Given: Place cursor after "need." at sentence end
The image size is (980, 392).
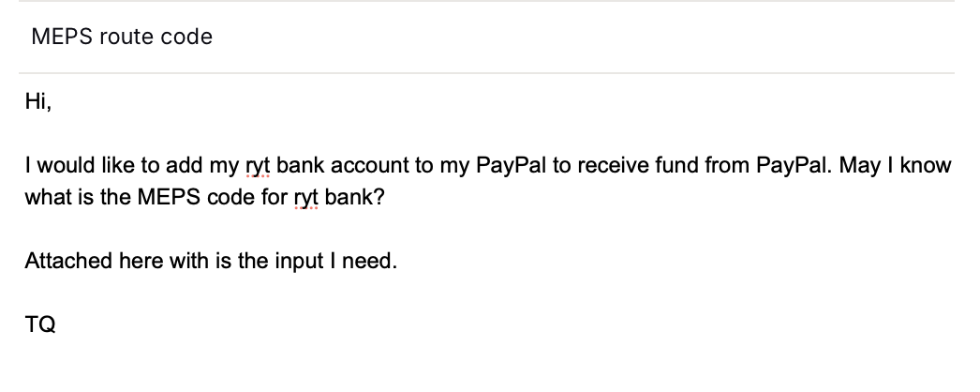Looking at the screenshot, I should pos(399,261).
